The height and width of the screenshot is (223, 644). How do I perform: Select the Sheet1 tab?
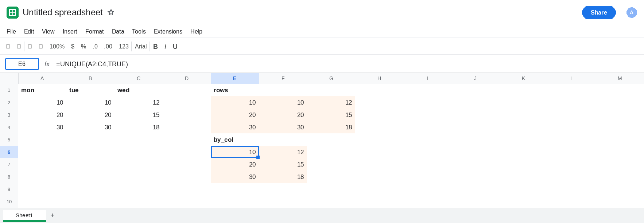coord(24,215)
